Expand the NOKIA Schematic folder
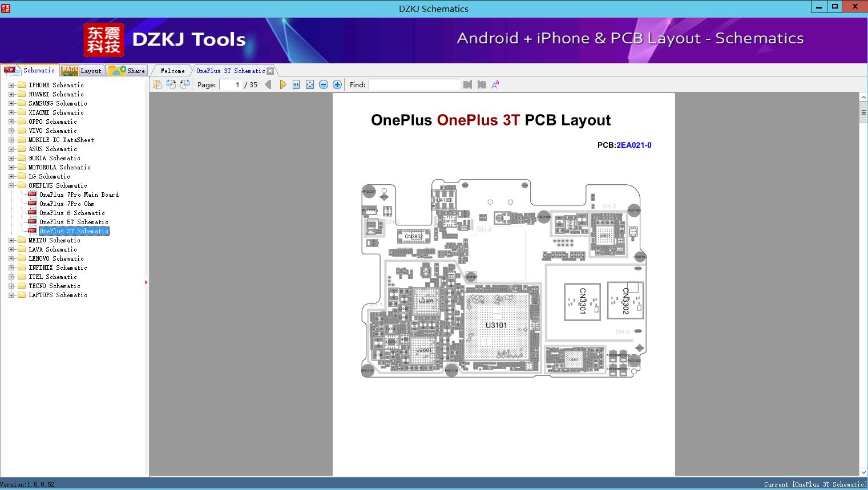Image resolution: width=868 pixels, height=490 pixels. pos(11,158)
